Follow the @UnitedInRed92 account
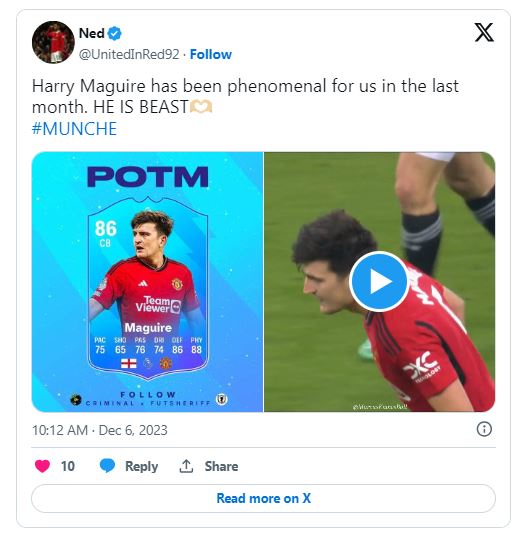 (x=211, y=55)
